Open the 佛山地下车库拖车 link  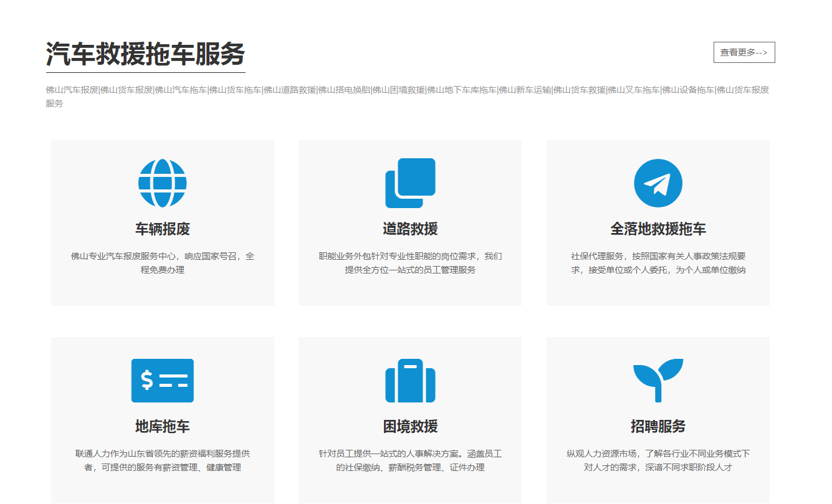tap(461, 90)
